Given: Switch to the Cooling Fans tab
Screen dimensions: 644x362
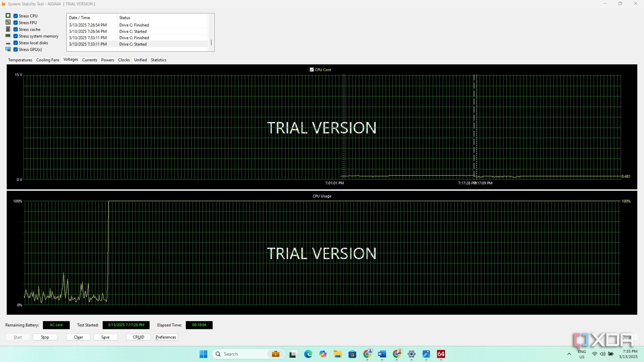Looking at the screenshot, I should pyautogui.click(x=48, y=60).
